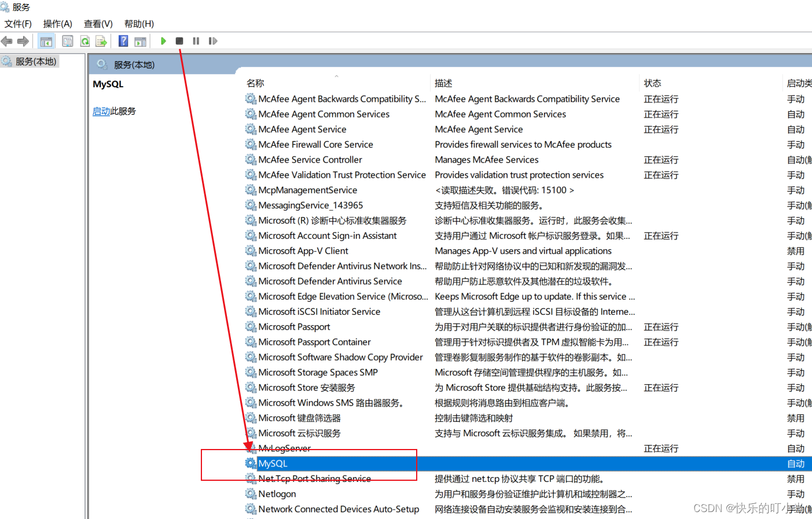The height and width of the screenshot is (519, 812).
Task: Select Microsoft 键盘筛选器 service row
Action: (x=527, y=418)
